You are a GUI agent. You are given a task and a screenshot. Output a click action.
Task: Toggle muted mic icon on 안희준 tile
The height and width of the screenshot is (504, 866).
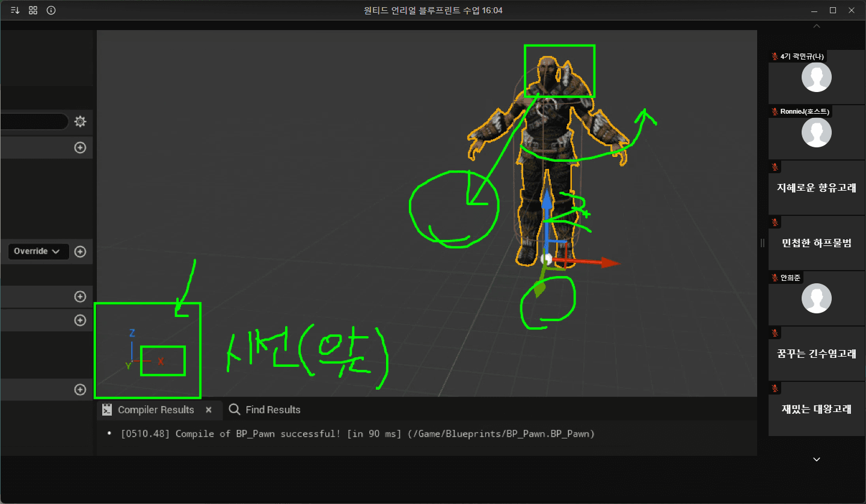click(x=775, y=278)
